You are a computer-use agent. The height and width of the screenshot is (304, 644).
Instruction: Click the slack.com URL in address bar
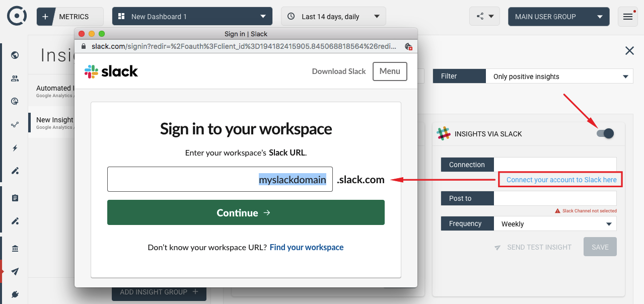pos(244,46)
